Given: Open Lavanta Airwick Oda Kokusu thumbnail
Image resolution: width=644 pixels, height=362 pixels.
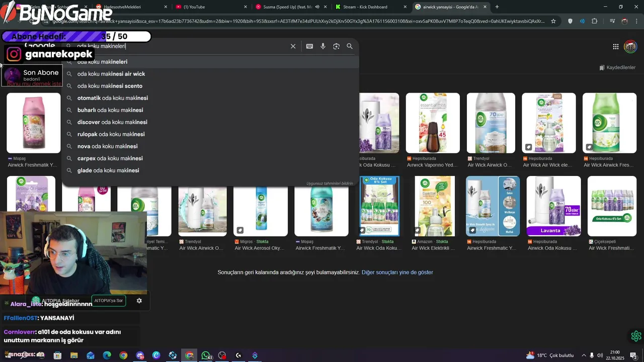Looking at the screenshot, I should (x=553, y=206).
